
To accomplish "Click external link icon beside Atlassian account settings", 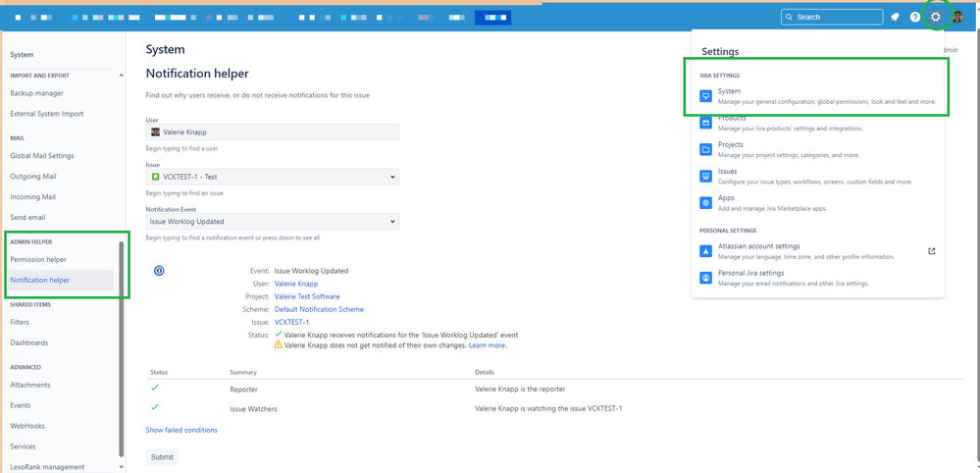I will (x=931, y=251).
